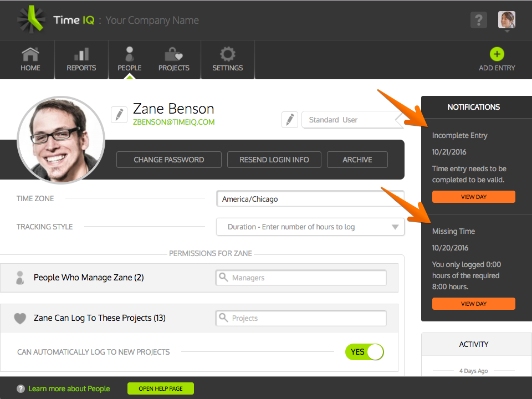Click the Open Help Page button
Screen dimensions: 532x399
coord(161,388)
